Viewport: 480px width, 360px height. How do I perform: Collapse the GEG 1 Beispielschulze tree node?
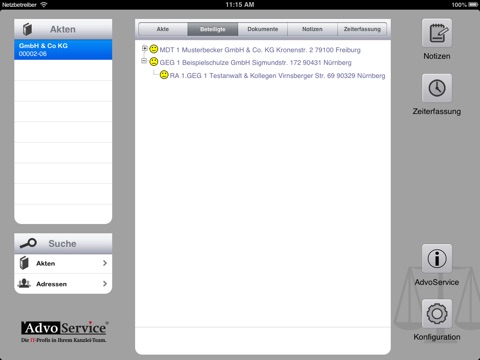[144, 61]
